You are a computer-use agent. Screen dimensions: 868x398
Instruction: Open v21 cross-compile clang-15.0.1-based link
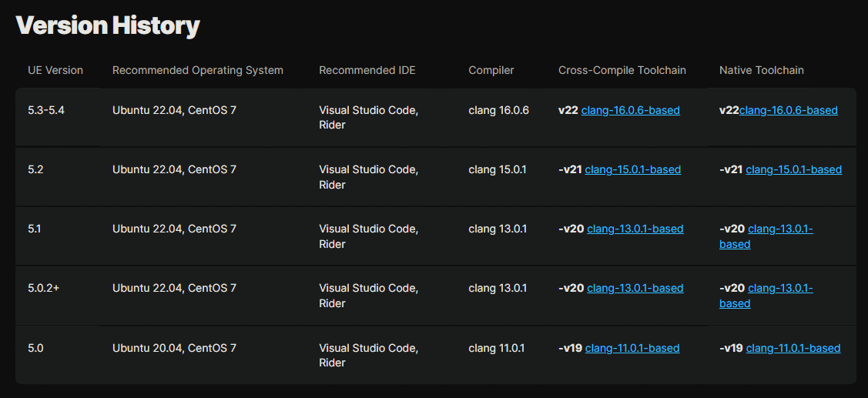pyautogui.click(x=633, y=169)
